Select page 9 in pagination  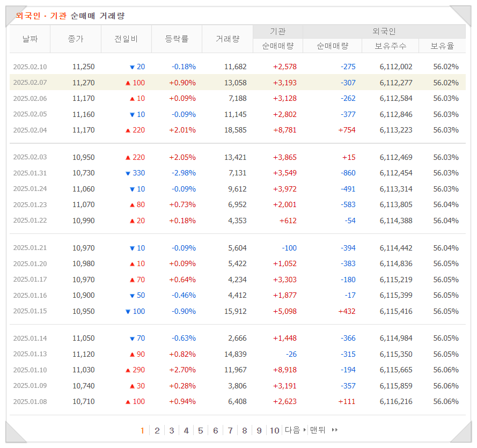(259, 430)
